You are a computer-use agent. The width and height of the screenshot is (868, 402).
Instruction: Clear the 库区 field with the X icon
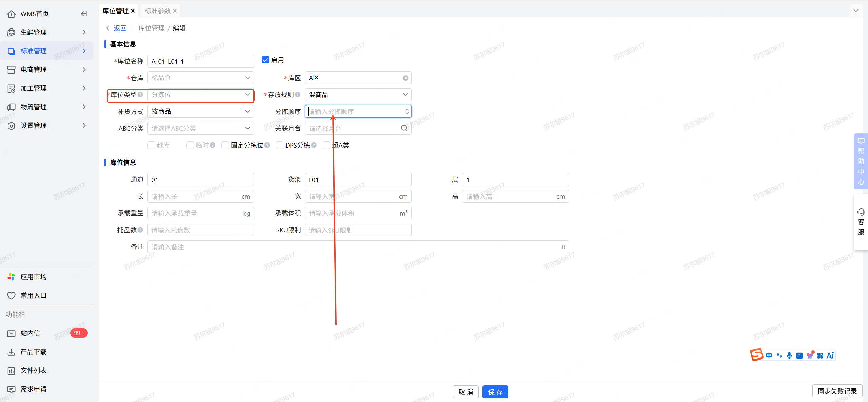(x=405, y=78)
